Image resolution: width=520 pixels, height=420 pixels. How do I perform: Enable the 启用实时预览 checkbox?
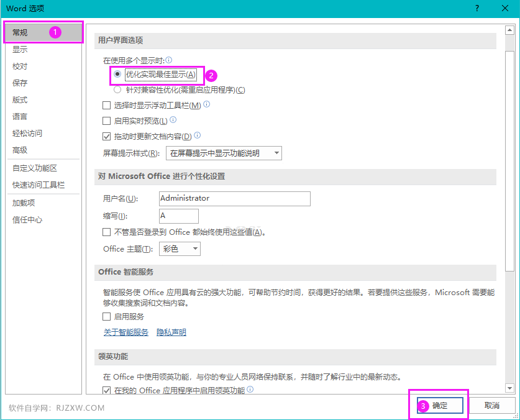(x=107, y=120)
